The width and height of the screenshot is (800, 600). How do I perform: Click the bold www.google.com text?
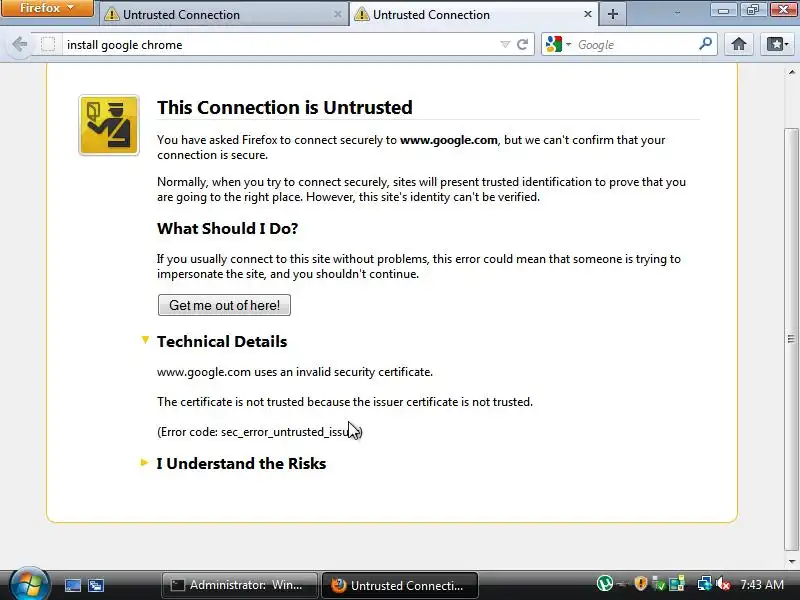(448, 140)
